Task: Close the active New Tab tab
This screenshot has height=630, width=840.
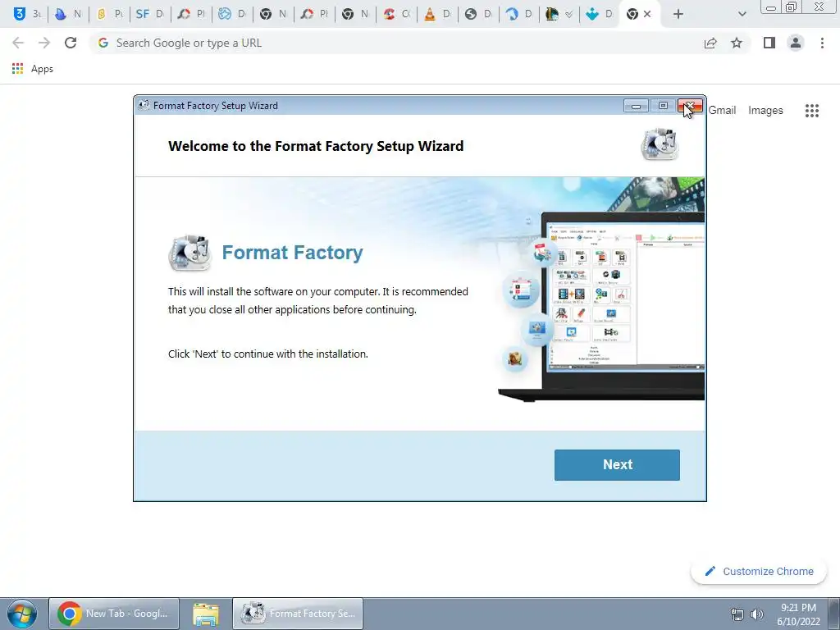Action: click(647, 15)
